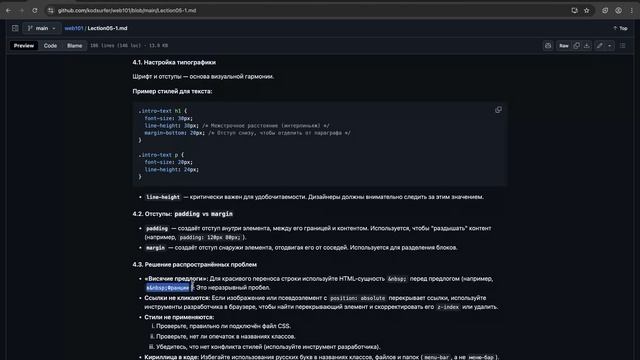Download the raw file
This screenshot has height=360, width=640.
[587, 46]
